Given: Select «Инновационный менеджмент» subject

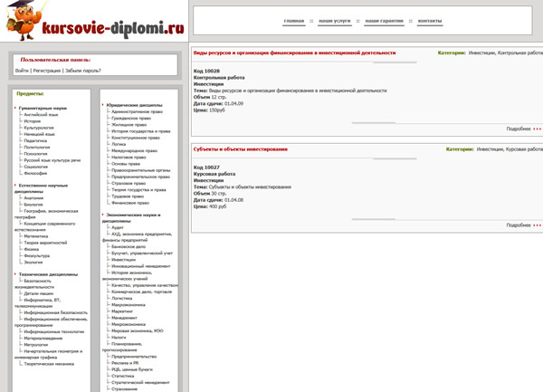Looking at the screenshot, I should pos(141,266).
